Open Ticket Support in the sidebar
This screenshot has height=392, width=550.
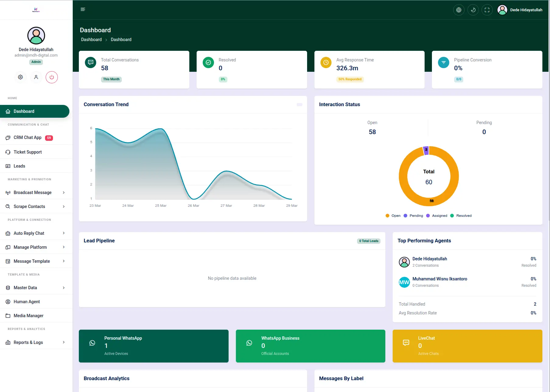27,152
